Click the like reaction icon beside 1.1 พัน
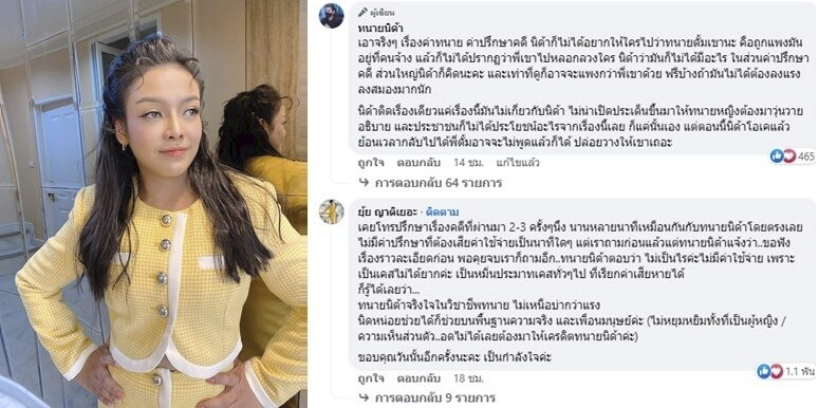This screenshot has height=420, width=816. tap(764, 371)
